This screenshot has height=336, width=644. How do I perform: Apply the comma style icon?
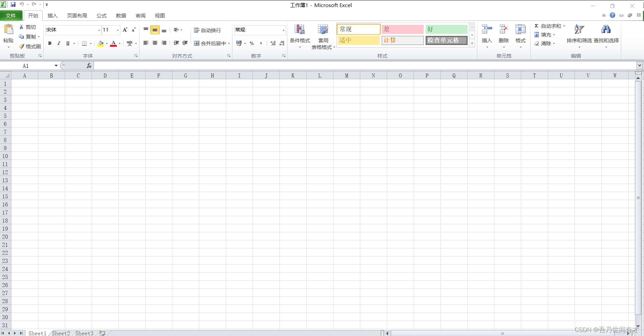click(261, 43)
